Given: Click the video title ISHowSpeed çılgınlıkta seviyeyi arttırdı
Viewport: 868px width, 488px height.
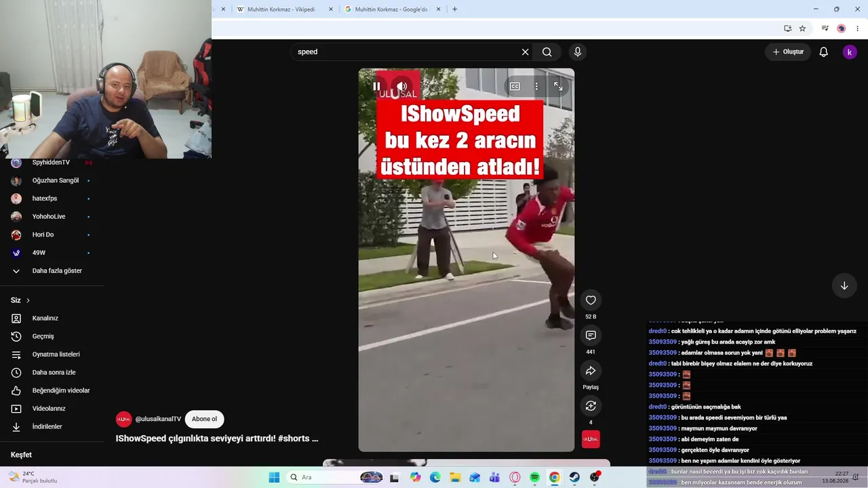Looking at the screenshot, I should [x=217, y=439].
